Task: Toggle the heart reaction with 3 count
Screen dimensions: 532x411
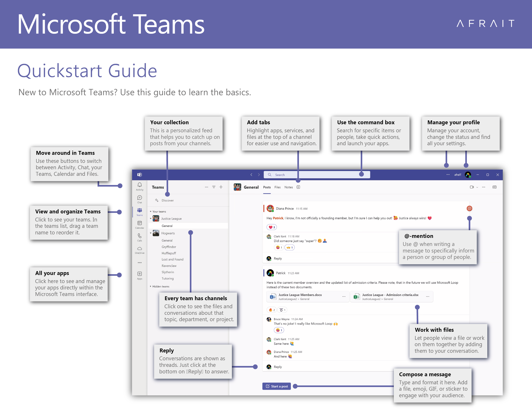Action: pos(272,227)
